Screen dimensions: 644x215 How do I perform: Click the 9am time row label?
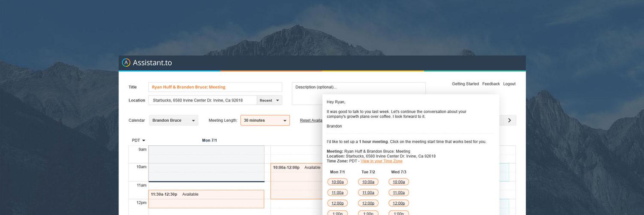142,149
